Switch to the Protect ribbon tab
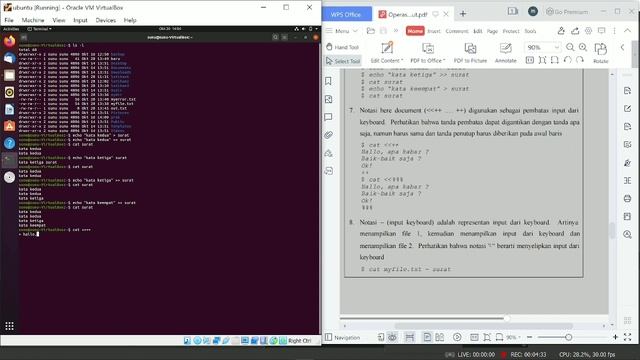 click(x=511, y=31)
